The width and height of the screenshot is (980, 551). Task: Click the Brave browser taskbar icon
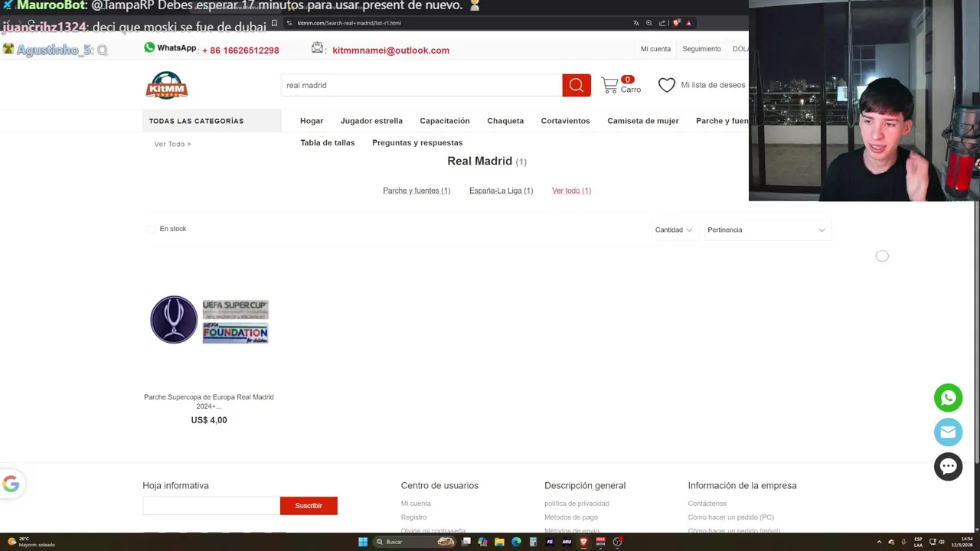pyautogui.click(x=583, y=542)
